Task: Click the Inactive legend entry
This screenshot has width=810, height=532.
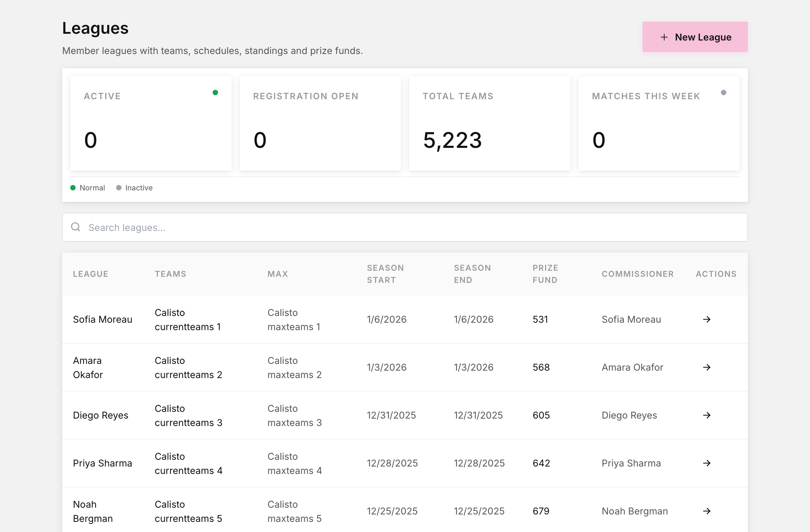Action: 134,188
